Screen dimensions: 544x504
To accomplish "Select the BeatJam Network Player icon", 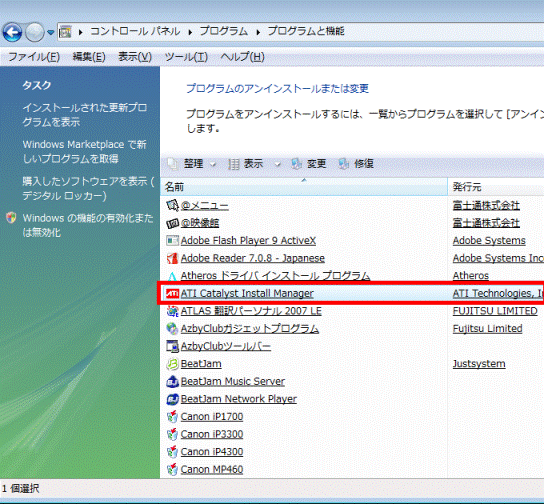I will pos(172,399).
